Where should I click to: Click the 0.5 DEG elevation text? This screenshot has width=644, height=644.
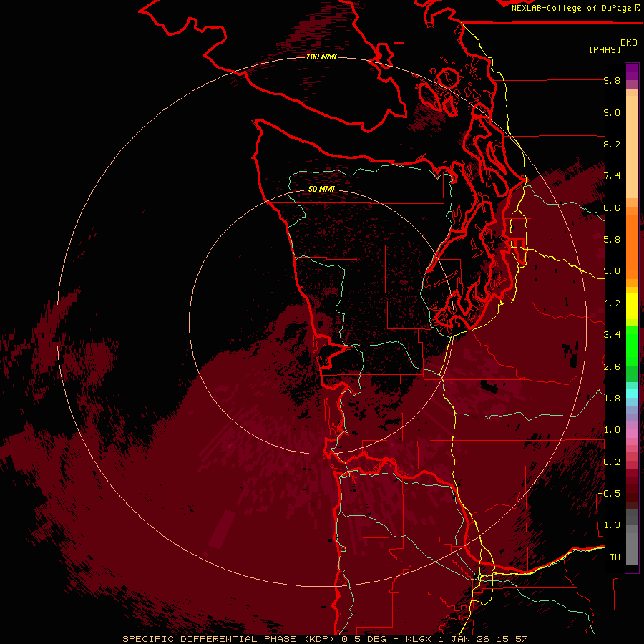point(364,639)
